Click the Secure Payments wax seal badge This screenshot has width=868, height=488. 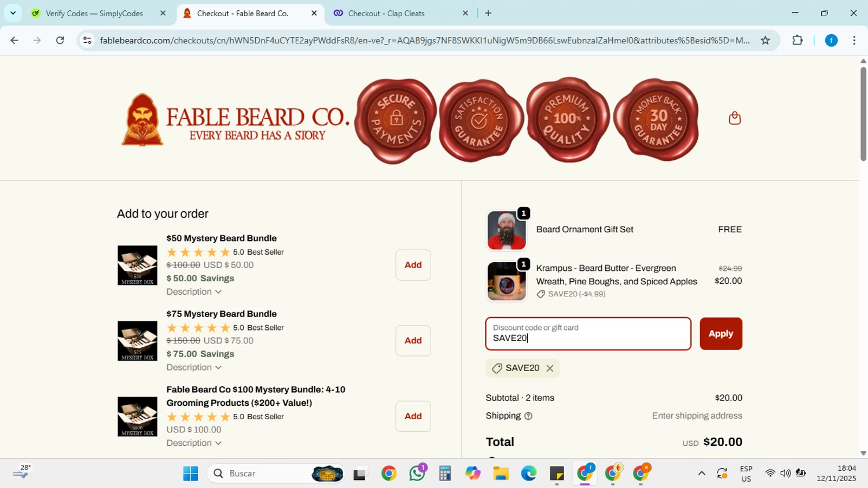point(396,120)
